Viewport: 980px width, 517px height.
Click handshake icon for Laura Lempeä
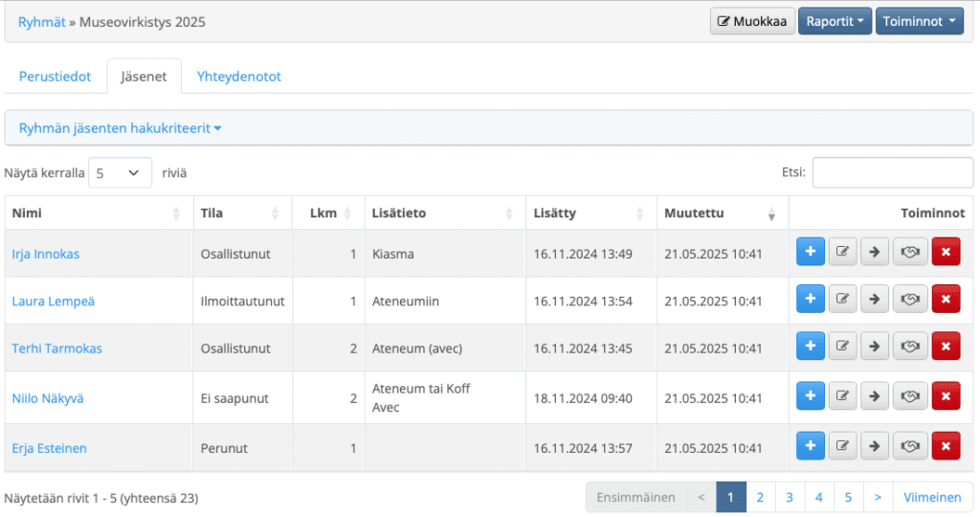[910, 300]
